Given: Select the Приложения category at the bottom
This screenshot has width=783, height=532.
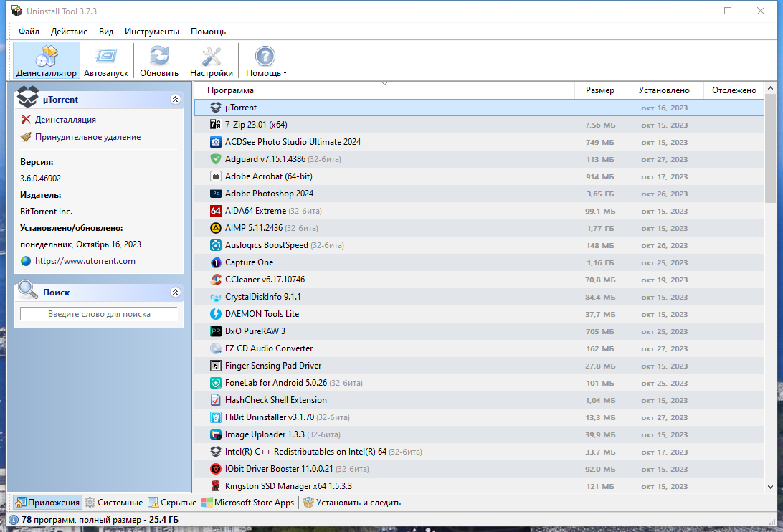Looking at the screenshot, I should [x=47, y=502].
